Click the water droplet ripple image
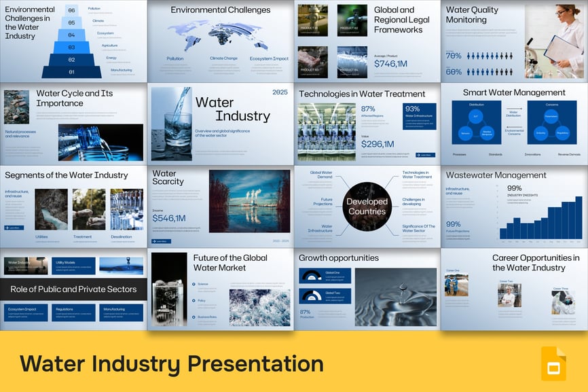Image resolution: width=588 pixels, height=392 pixels. (x=395, y=297)
